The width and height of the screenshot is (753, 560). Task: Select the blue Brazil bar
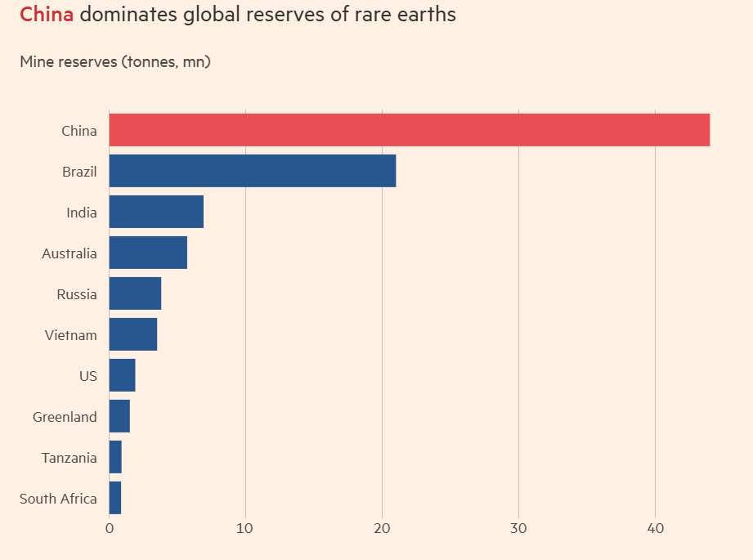tap(253, 171)
